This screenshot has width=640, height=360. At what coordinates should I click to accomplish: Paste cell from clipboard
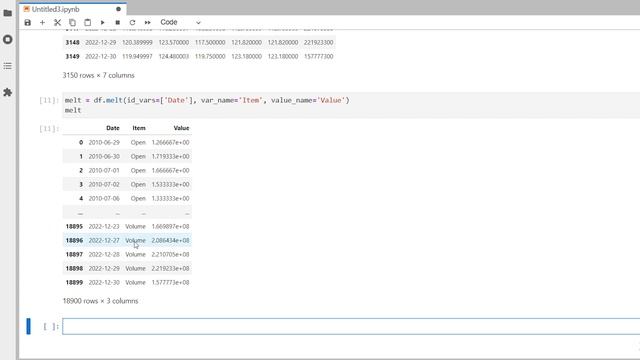pos(87,22)
